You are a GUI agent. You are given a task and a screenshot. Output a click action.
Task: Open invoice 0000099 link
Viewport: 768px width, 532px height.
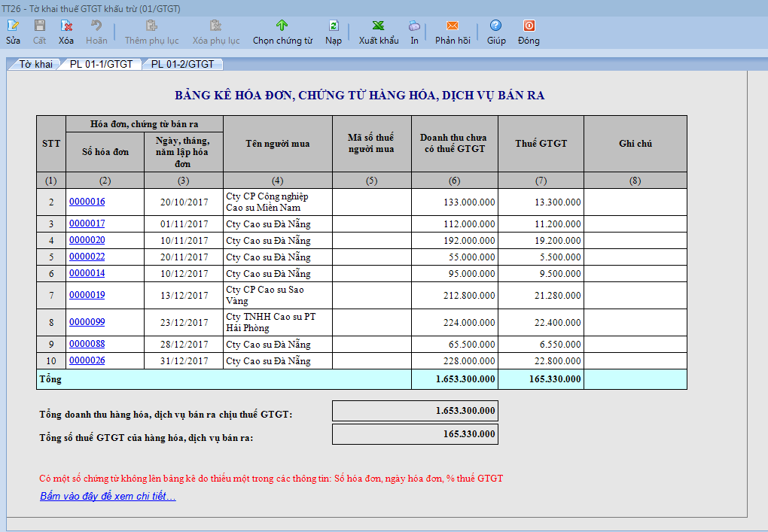point(87,322)
